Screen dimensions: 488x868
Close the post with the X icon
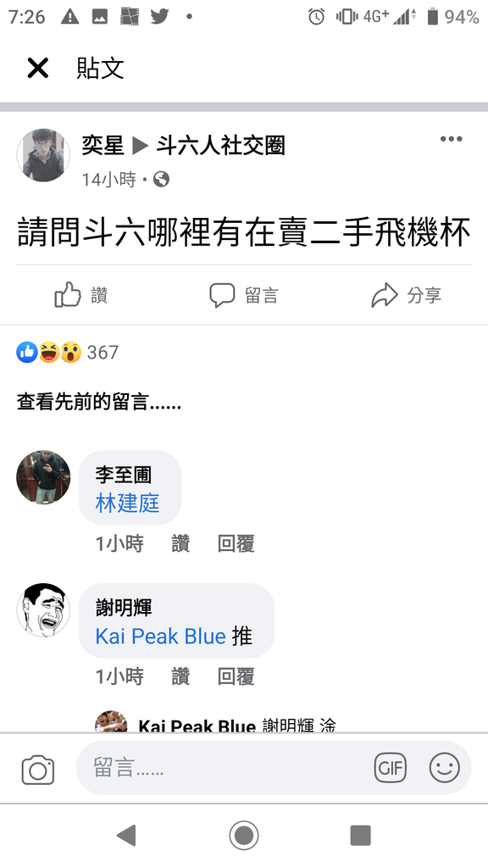tap(37, 68)
